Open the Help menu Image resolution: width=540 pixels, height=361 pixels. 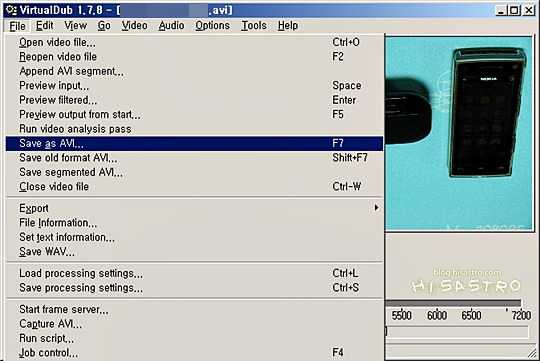pos(288,26)
